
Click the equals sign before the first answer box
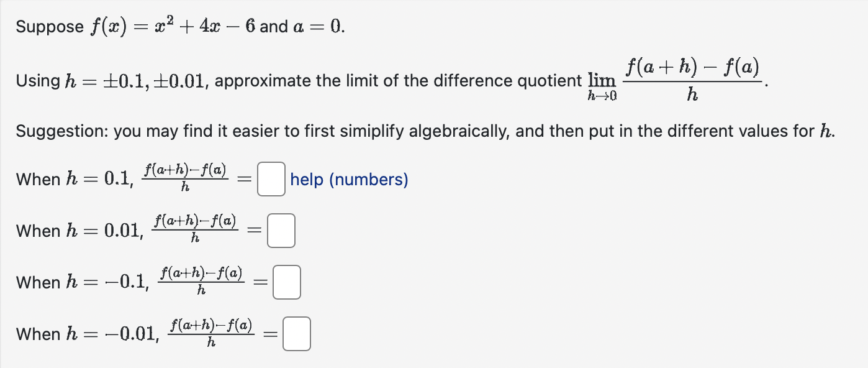coord(243,180)
